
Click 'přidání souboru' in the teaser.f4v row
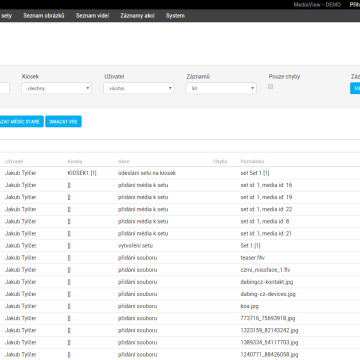pyautogui.click(x=137, y=258)
